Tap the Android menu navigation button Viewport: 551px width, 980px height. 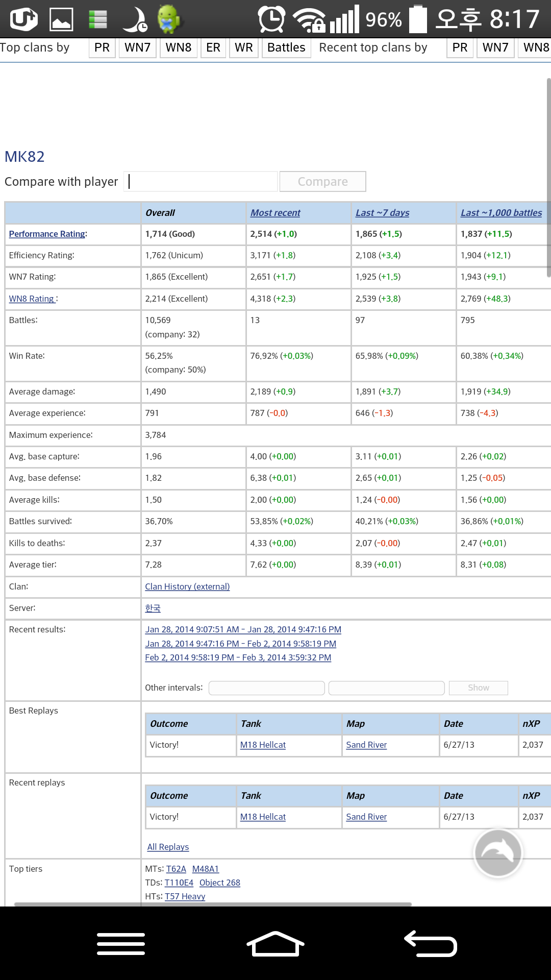(x=121, y=943)
